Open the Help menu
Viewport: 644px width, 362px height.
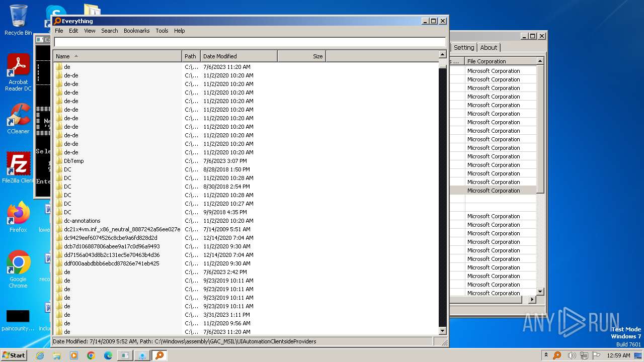[179, 31]
